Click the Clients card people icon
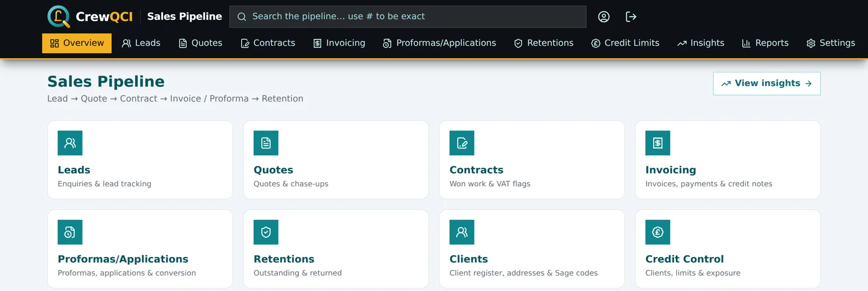This screenshot has width=868, height=291. tap(462, 232)
